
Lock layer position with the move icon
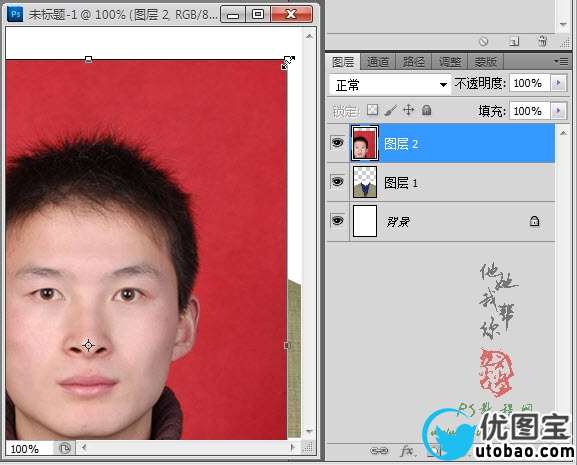coord(408,110)
